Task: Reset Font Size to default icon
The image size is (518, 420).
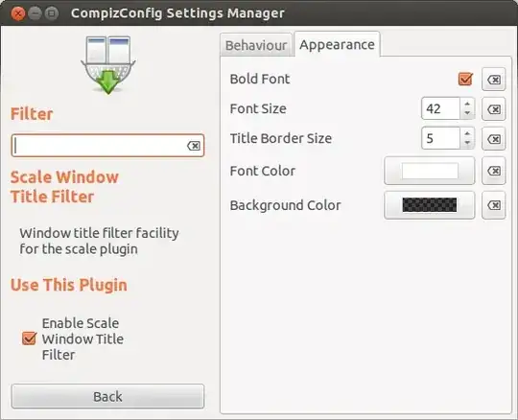Action: [494, 109]
